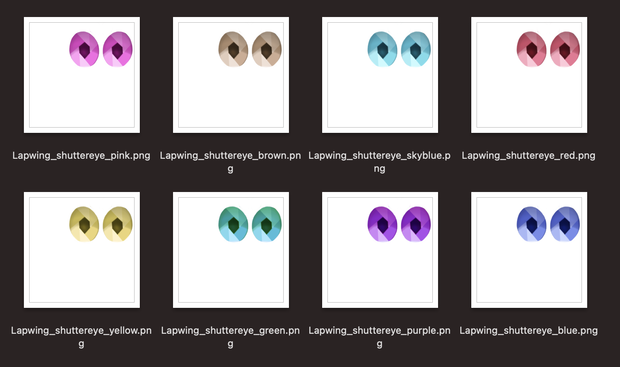Click the Lapwing_shuttereye_blue.png filename
The width and height of the screenshot is (620, 367).
(529, 331)
